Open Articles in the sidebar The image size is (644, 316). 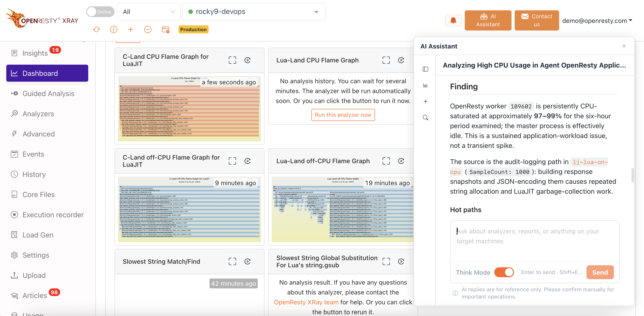click(x=35, y=296)
